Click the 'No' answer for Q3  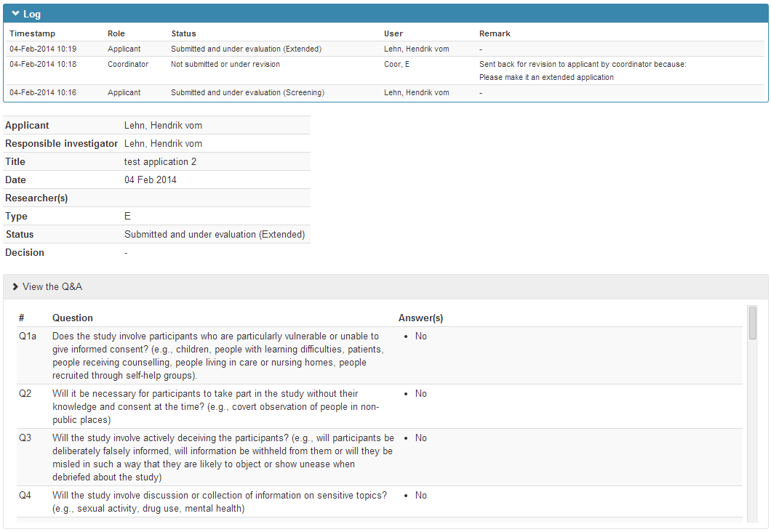click(421, 438)
